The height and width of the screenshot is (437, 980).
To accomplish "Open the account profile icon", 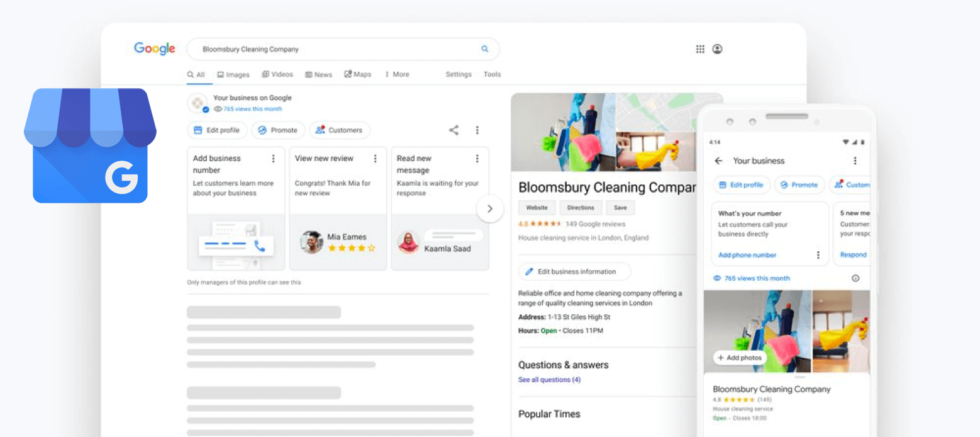I will 717,49.
